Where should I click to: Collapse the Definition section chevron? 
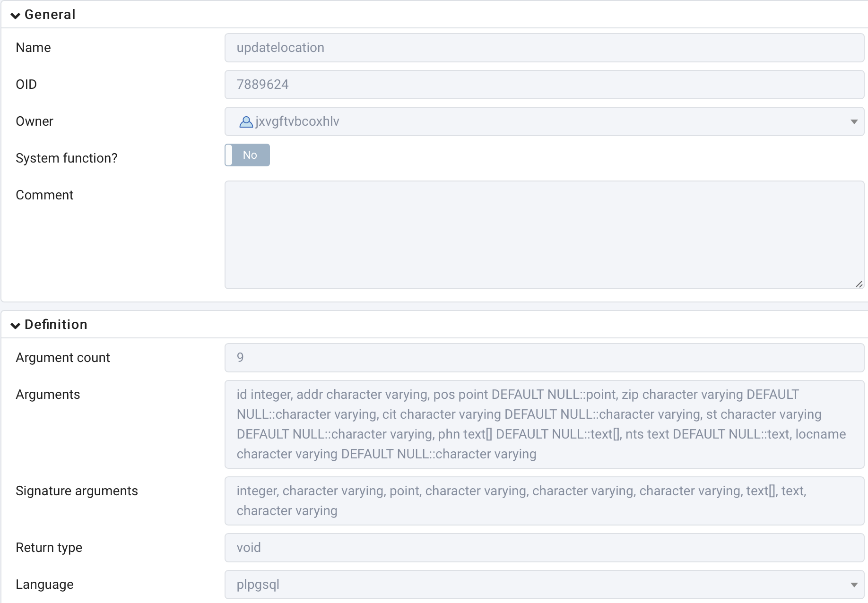point(15,325)
